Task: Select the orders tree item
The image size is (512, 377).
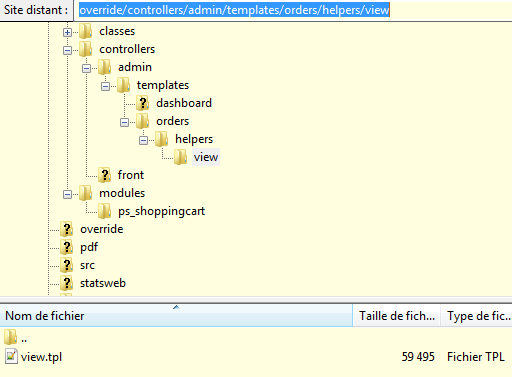Action: [x=173, y=121]
